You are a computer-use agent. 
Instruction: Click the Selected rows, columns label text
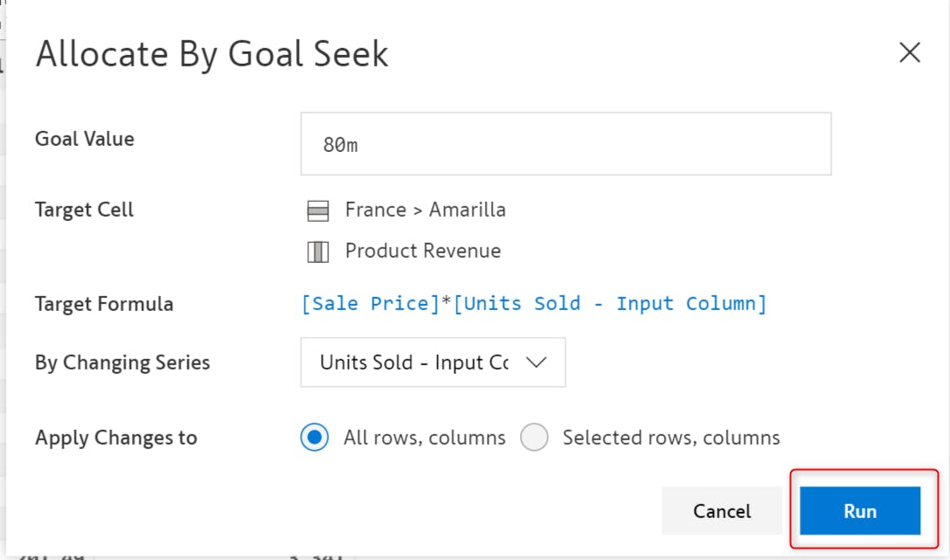click(x=671, y=438)
